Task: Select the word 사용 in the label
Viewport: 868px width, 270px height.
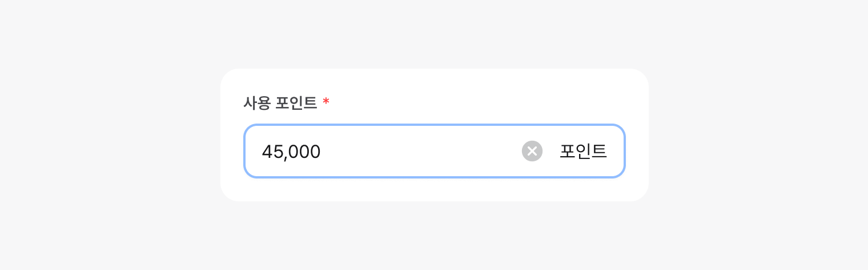Action: click(x=256, y=102)
